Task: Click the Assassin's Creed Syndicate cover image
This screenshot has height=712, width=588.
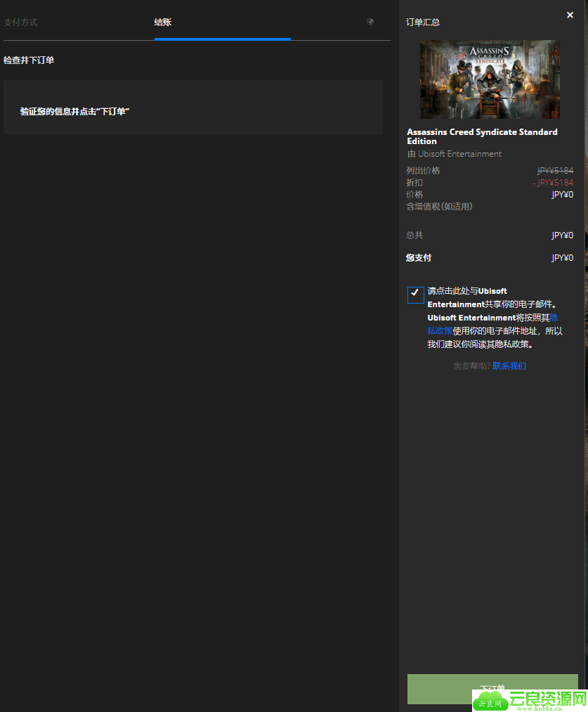Action: (x=490, y=79)
